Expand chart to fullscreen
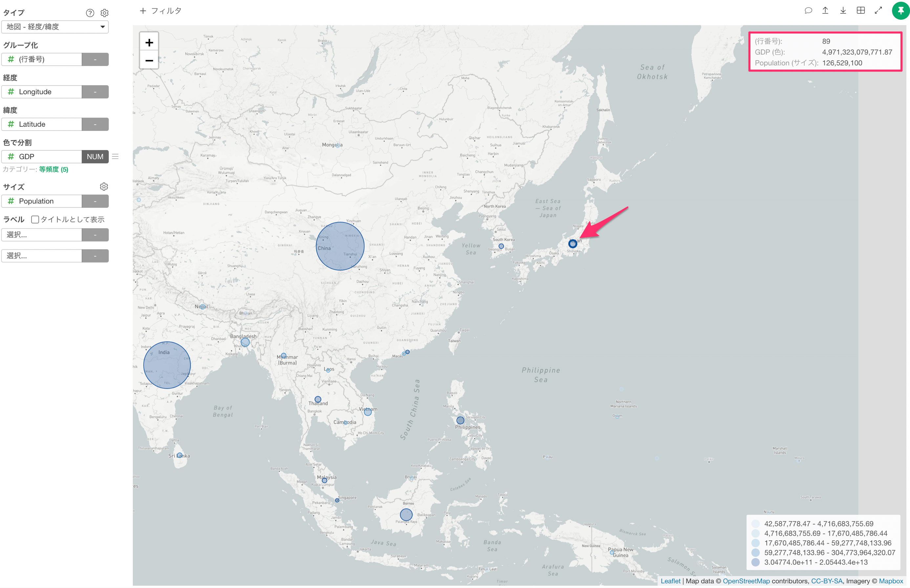Screen dimensions: 910x588 point(878,11)
